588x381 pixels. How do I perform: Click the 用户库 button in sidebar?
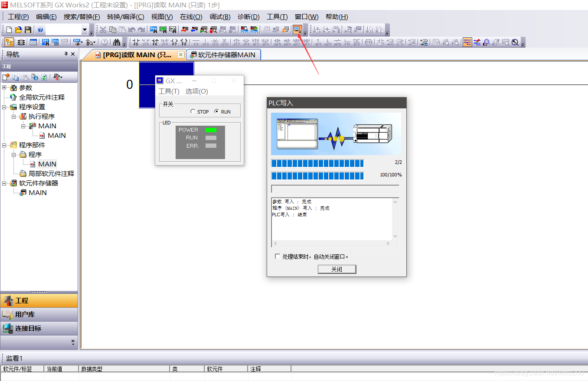pyautogui.click(x=39, y=314)
